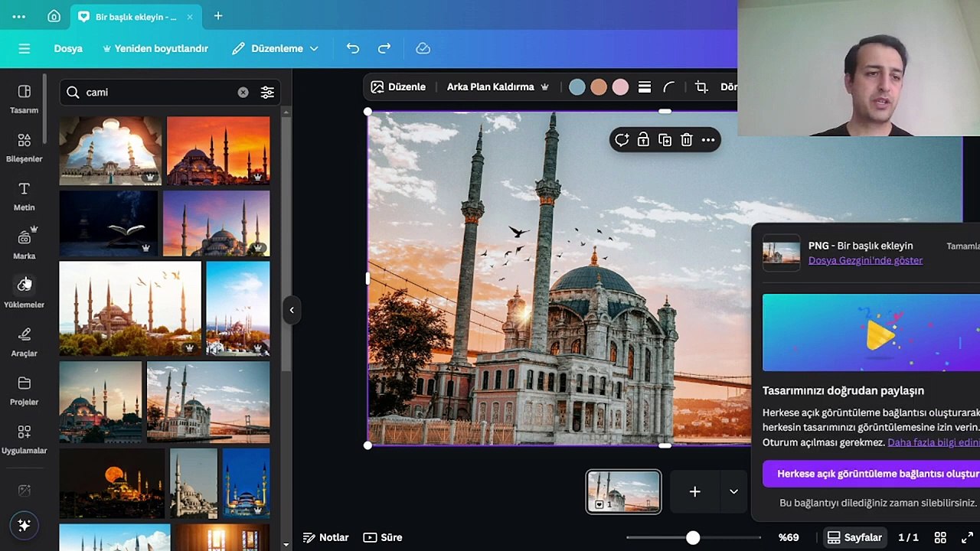
Task: Open more options on floating toolbar
Action: pos(708,140)
